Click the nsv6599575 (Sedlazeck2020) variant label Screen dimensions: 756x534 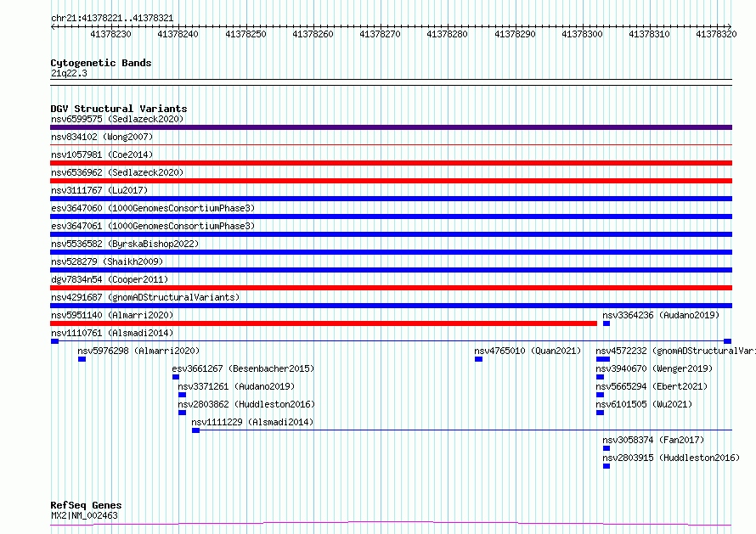pyautogui.click(x=117, y=119)
